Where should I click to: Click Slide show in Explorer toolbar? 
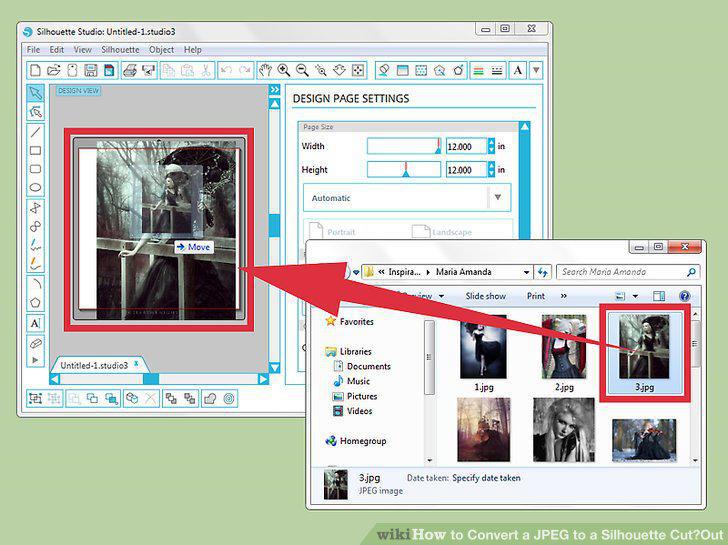tap(486, 296)
